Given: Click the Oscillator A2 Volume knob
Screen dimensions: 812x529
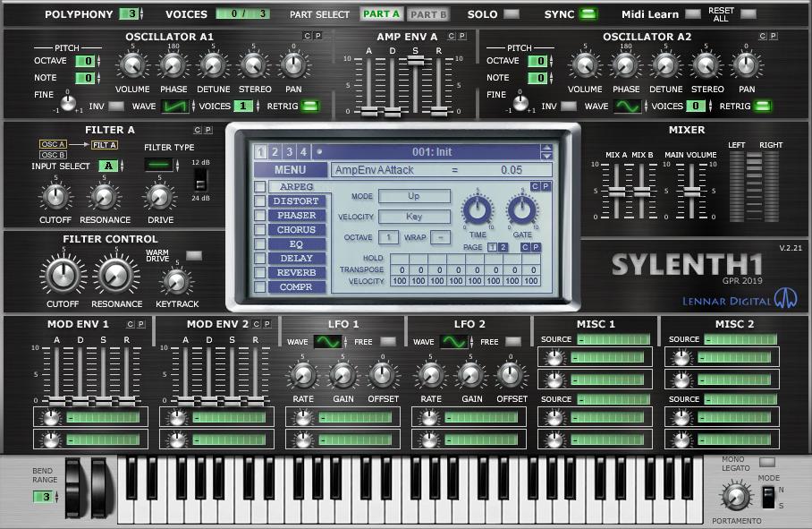Looking at the screenshot, I should click(x=585, y=66).
